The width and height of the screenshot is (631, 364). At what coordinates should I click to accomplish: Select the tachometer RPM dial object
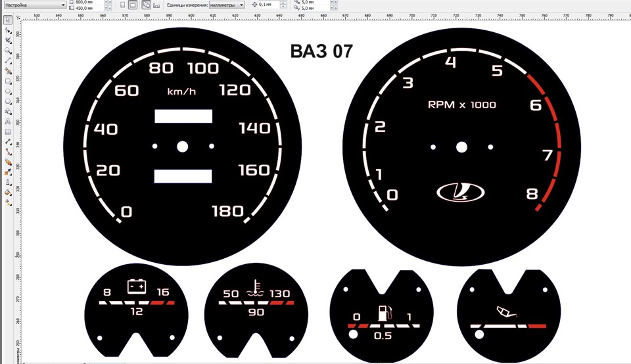[461, 147]
